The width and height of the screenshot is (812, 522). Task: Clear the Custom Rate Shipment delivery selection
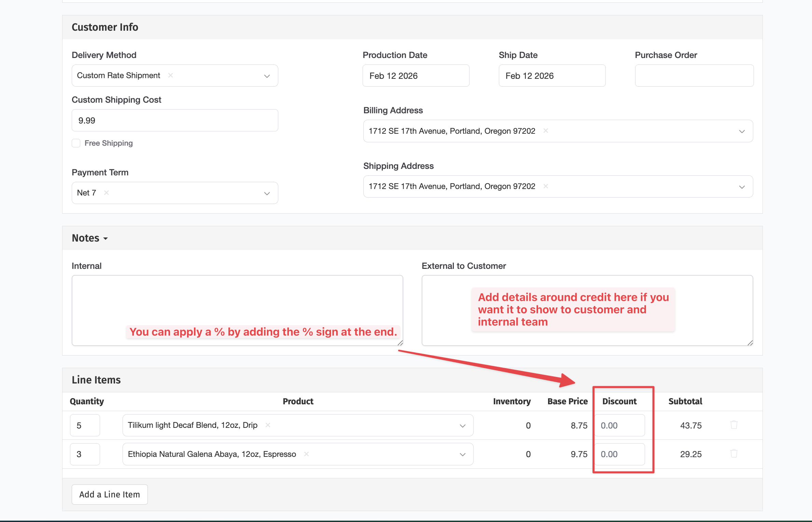pos(170,75)
